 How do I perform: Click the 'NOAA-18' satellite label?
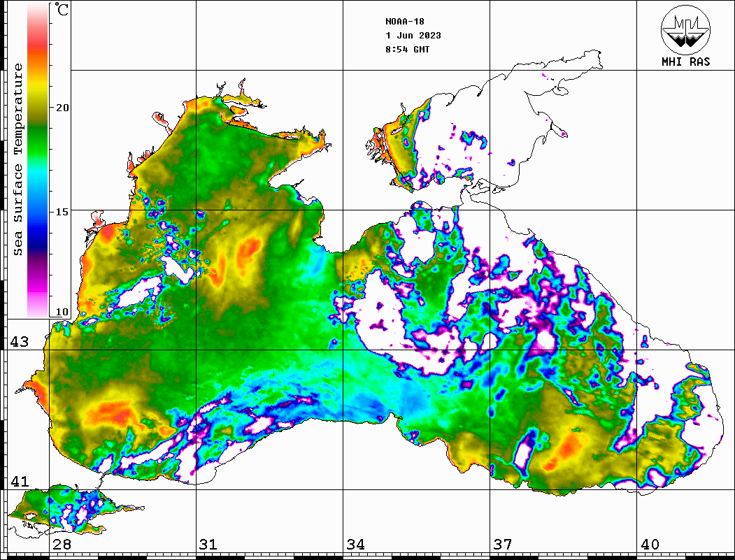point(405,22)
